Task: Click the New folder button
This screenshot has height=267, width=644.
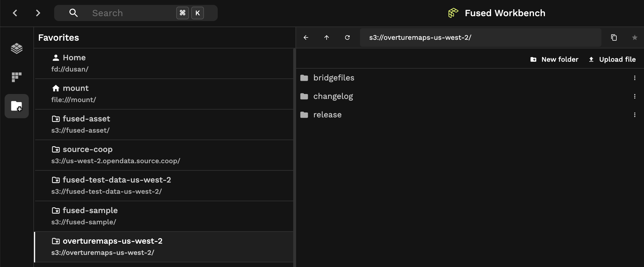Action: click(554, 59)
